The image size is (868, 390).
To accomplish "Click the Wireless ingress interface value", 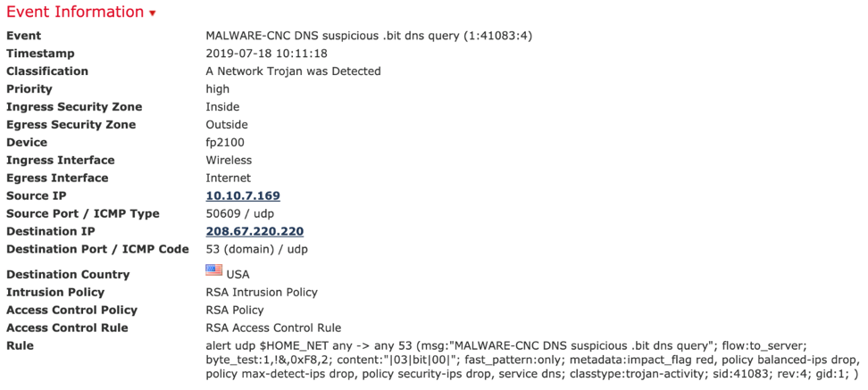I will click(229, 161).
